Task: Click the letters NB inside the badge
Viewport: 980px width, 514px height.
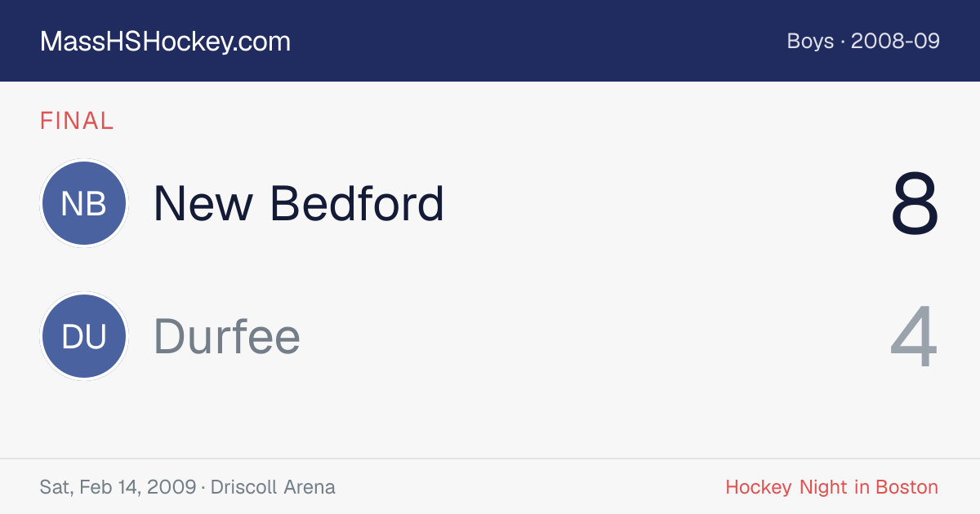Action: point(84,204)
